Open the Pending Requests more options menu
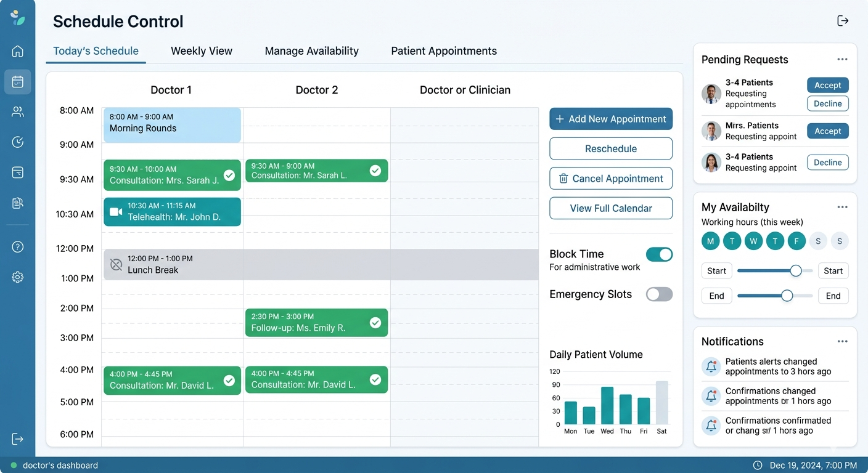 click(842, 59)
